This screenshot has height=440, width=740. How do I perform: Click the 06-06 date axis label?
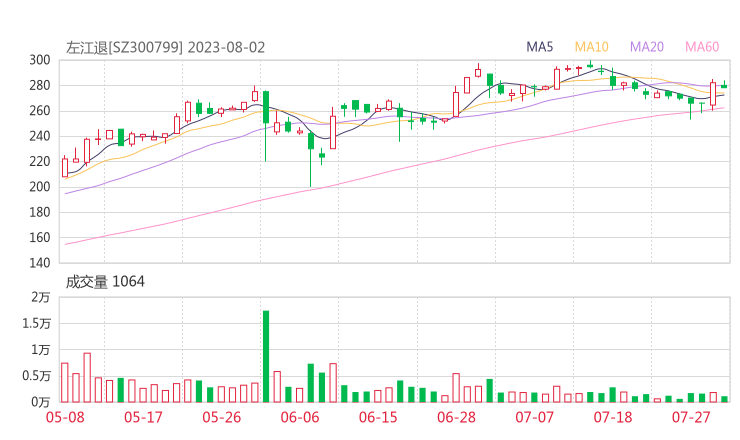click(300, 417)
